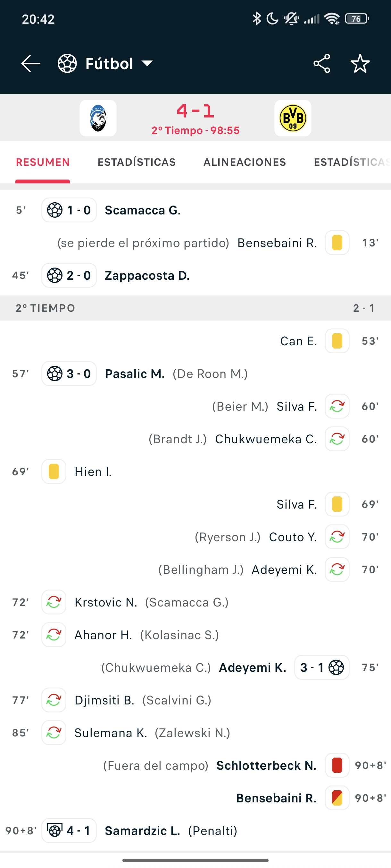Tap Bensebaini's yellow card at 13'
This screenshot has height=868, width=391.
tap(337, 243)
